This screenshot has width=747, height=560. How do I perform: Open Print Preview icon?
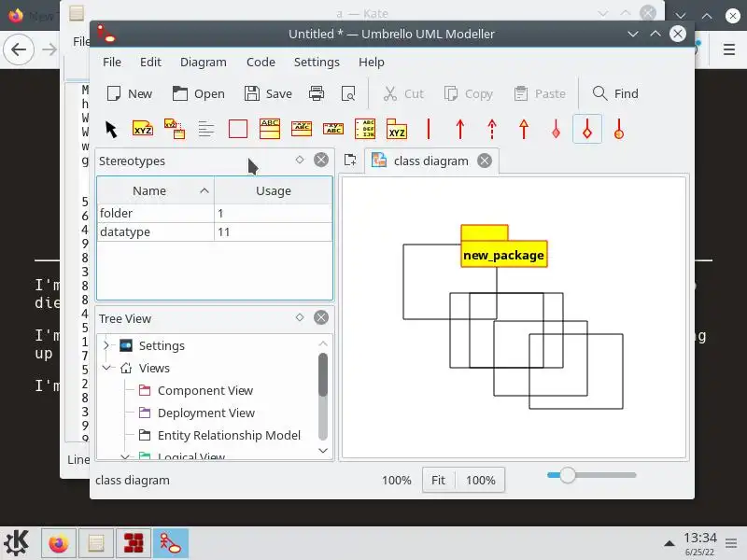tap(348, 93)
